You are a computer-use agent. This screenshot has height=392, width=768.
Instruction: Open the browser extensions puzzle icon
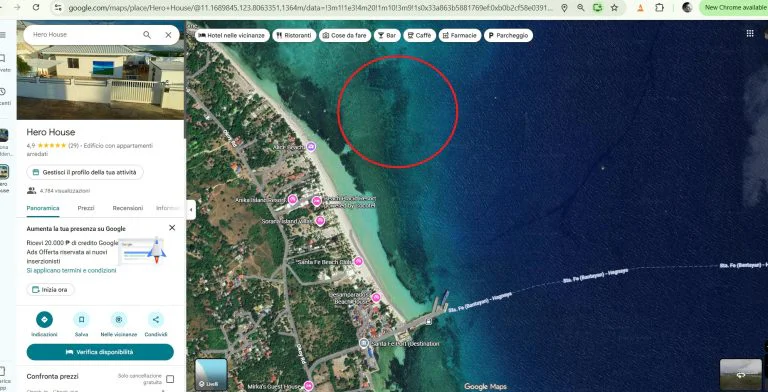(x=659, y=8)
